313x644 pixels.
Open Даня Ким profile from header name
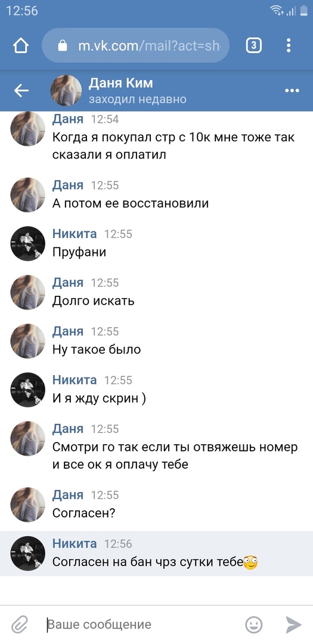[121, 83]
